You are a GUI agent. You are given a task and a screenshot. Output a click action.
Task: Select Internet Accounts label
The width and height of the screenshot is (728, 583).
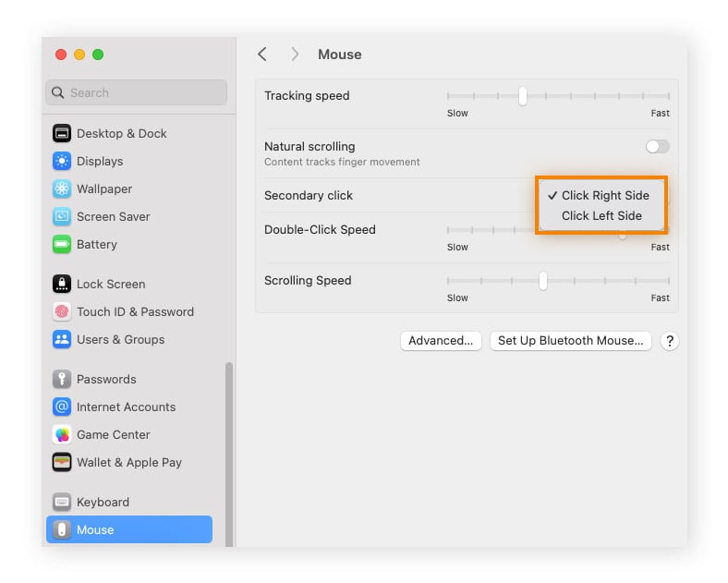coord(127,407)
